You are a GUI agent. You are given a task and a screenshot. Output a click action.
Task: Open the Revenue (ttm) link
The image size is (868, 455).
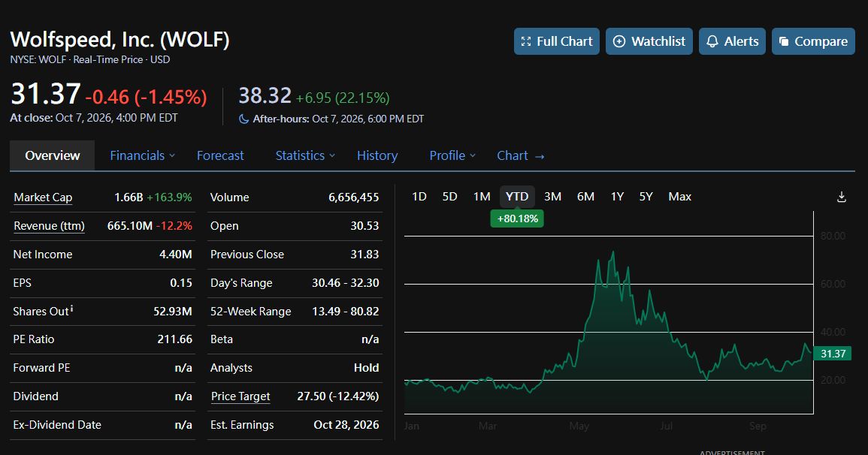point(49,226)
